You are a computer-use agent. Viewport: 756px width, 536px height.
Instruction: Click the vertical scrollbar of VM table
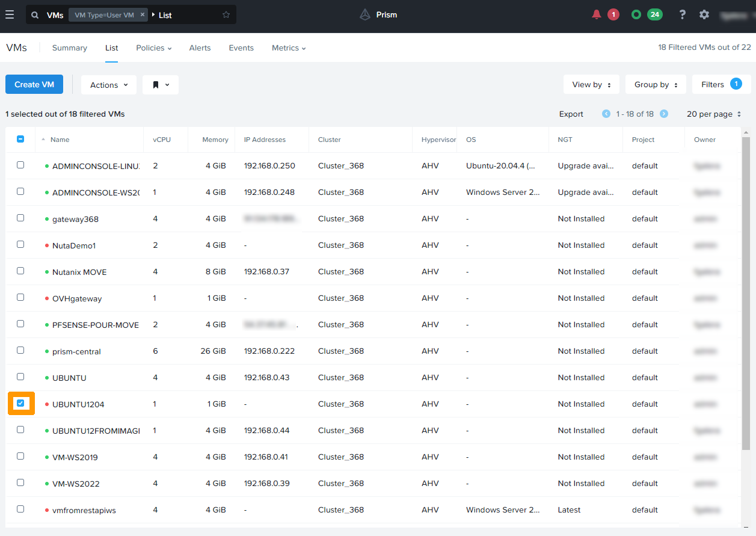746,289
